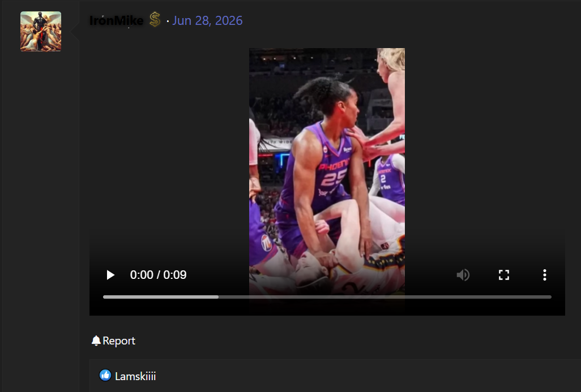Mute the video volume speaker icon
581x392 pixels.
[463, 275]
